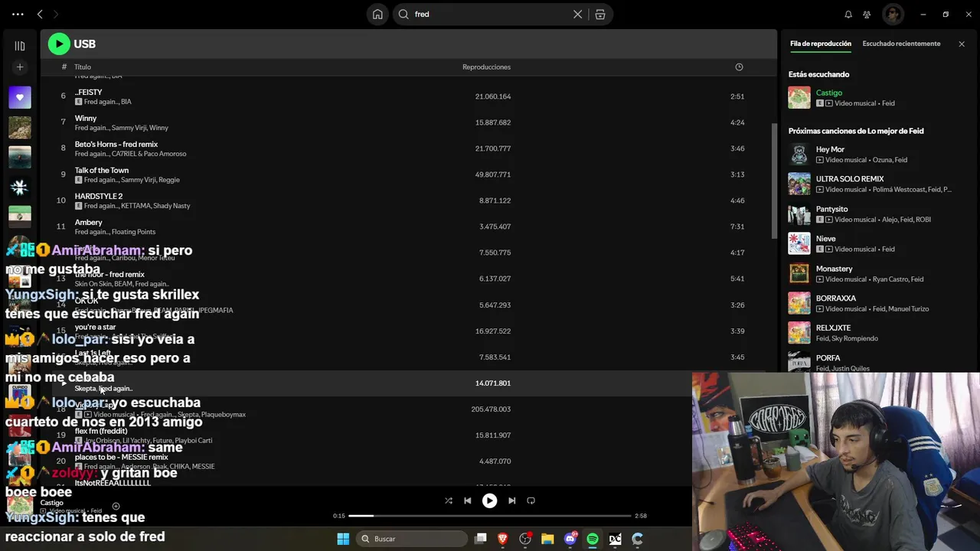Screen dimensions: 980x551
Task: Open artist KETTAMA link
Action: coord(136,206)
